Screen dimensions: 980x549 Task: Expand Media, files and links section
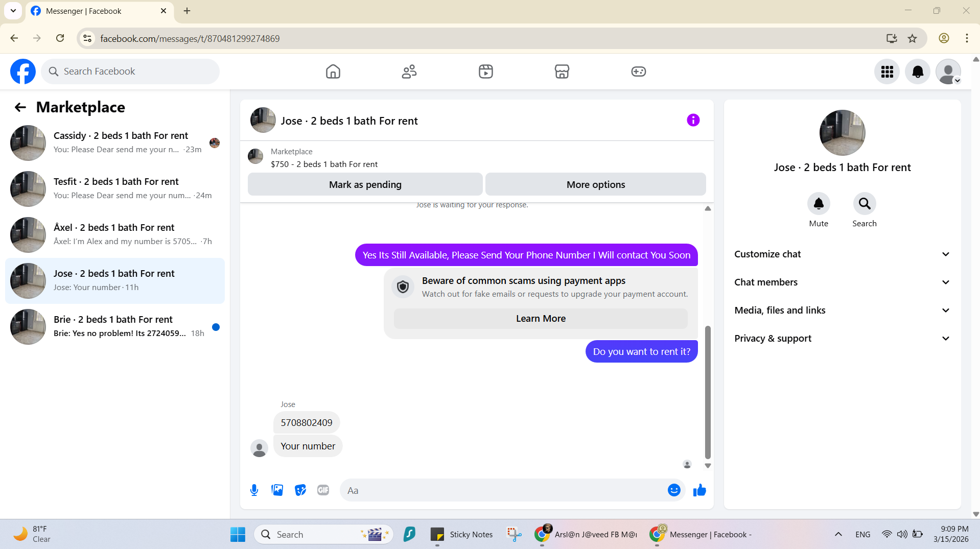[x=842, y=311]
